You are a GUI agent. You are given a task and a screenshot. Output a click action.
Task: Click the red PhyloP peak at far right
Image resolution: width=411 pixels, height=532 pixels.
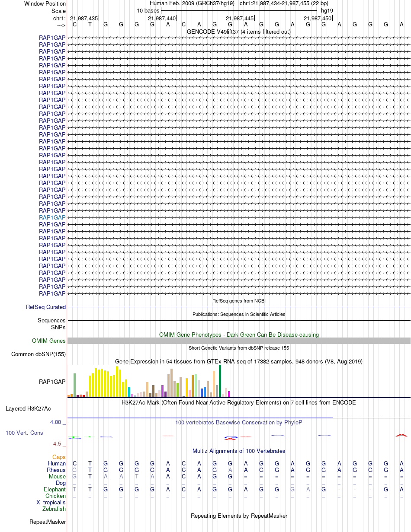tap(401, 435)
